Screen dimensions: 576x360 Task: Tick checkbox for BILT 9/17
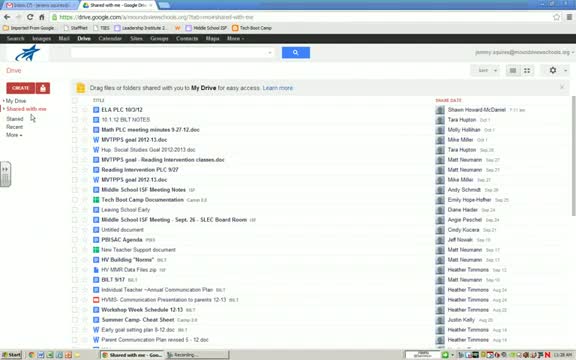tap(75, 280)
